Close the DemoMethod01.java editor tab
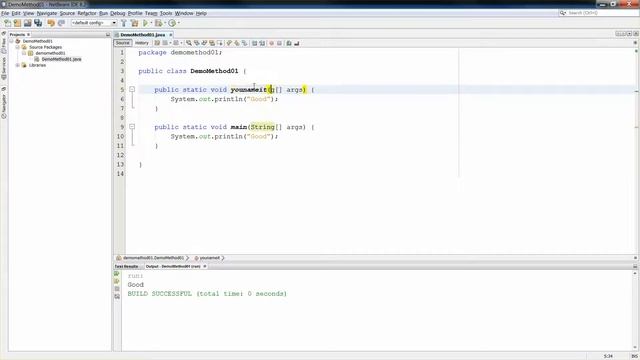 (x=171, y=35)
